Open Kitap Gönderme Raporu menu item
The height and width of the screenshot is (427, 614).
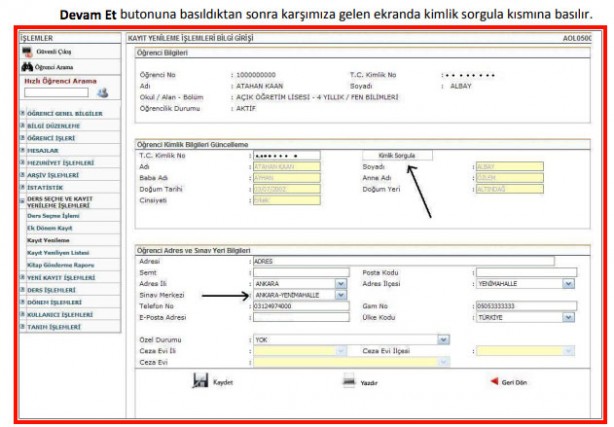coord(61,265)
